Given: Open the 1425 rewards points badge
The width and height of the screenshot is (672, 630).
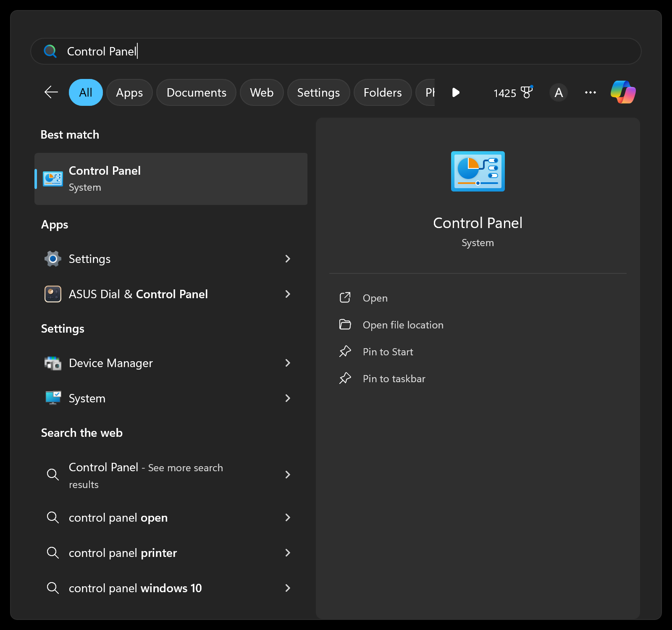Looking at the screenshot, I should click(513, 92).
